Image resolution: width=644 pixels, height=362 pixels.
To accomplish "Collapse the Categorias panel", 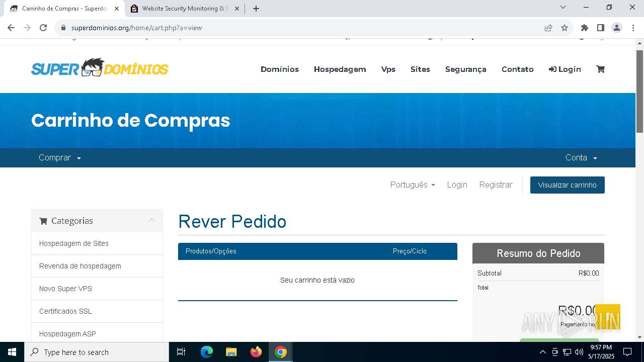I will 152,220.
